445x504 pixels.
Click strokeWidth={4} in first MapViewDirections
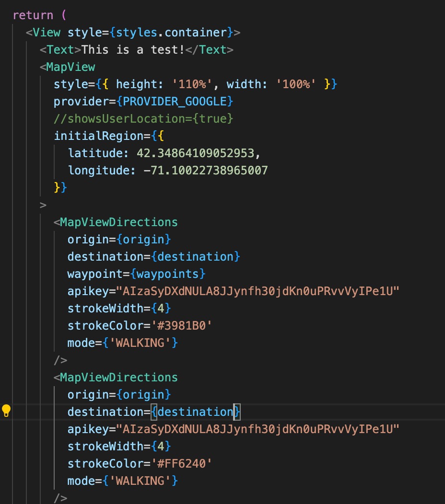tap(119, 308)
